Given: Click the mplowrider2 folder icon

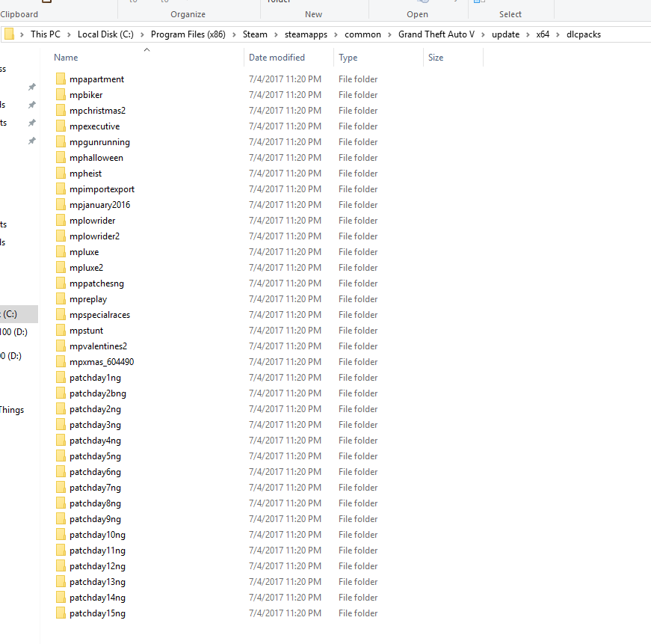Looking at the screenshot, I should click(61, 236).
